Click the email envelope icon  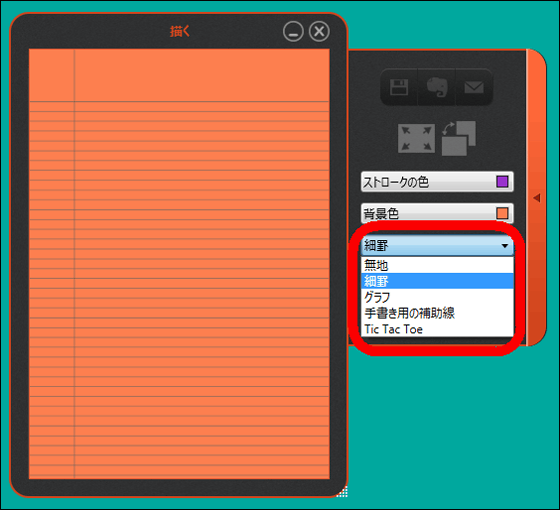pyautogui.click(x=474, y=87)
